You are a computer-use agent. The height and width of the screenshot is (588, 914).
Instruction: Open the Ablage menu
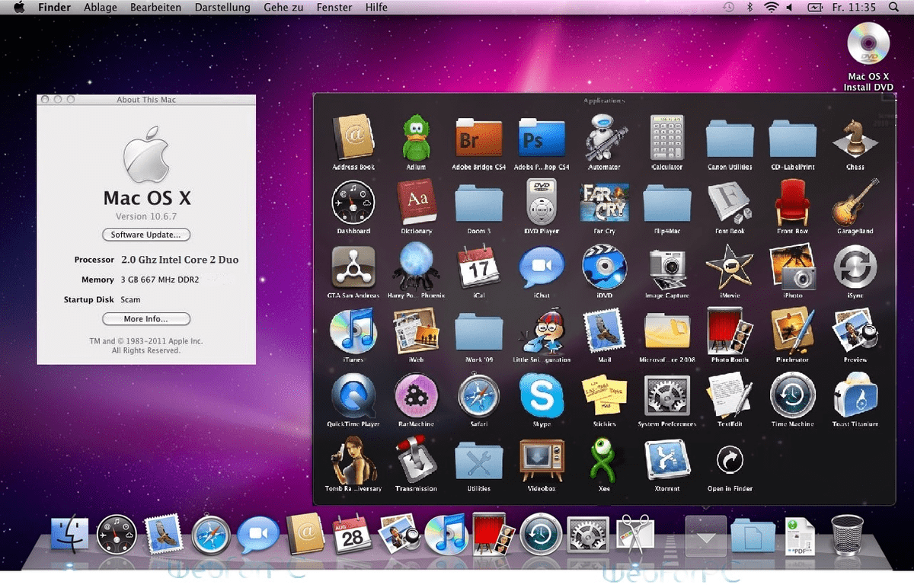[101, 8]
